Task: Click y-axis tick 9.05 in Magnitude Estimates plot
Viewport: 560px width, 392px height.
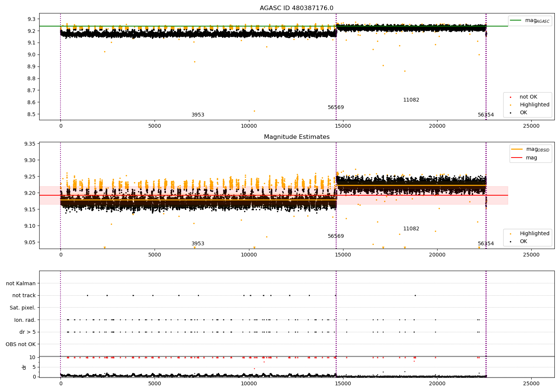Action: (x=30, y=243)
